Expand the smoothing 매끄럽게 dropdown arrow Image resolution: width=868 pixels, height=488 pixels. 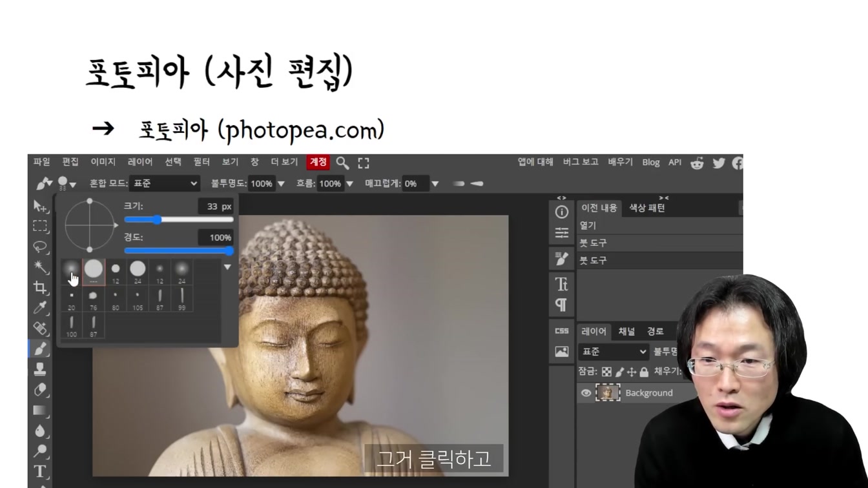435,184
